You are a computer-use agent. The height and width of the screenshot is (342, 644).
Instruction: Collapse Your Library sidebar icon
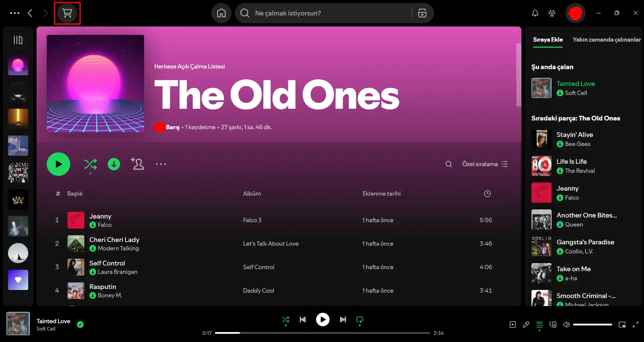click(x=18, y=40)
